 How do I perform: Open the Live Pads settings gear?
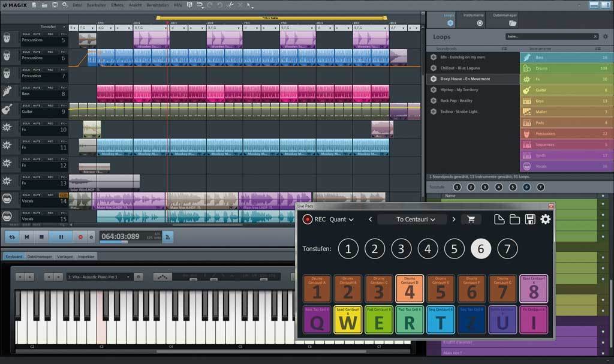545,219
